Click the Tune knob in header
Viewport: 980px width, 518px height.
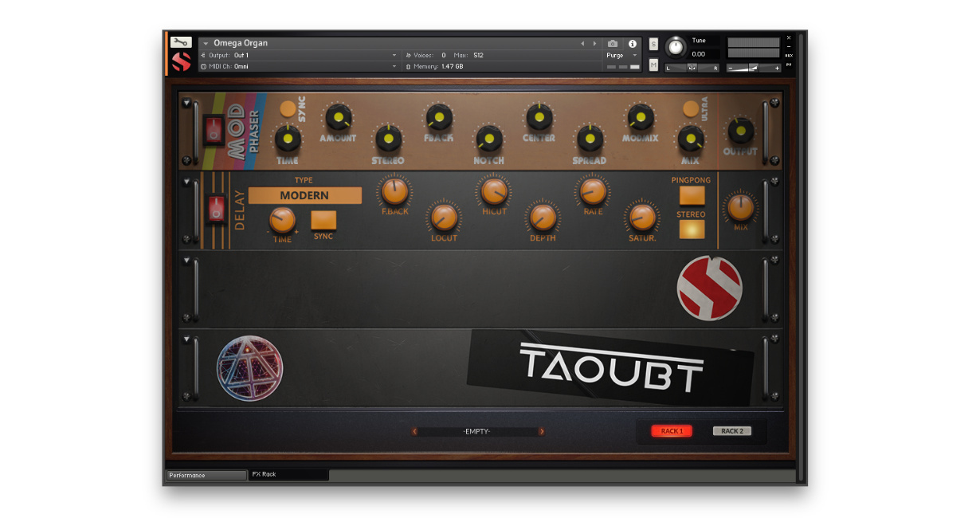click(x=676, y=47)
